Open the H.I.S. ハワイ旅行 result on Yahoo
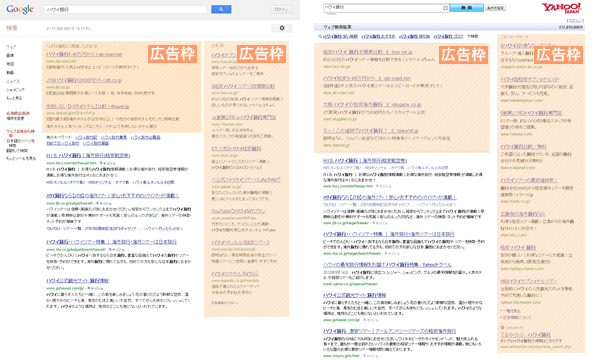Image resolution: width=600 pixels, height=360 pixels. pyautogui.click(x=365, y=161)
